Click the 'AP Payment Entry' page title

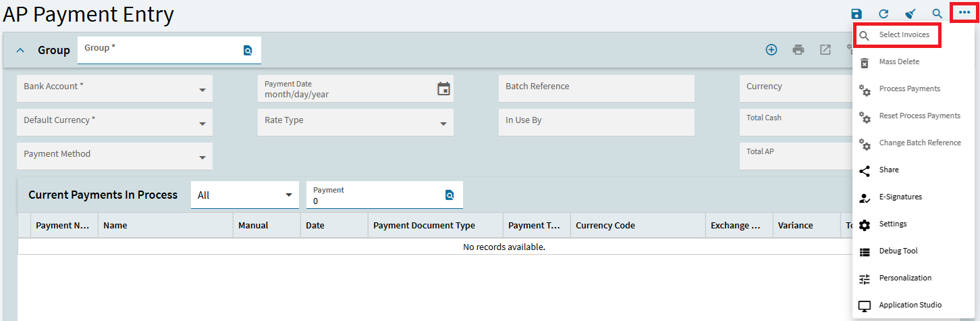point(88,14)
